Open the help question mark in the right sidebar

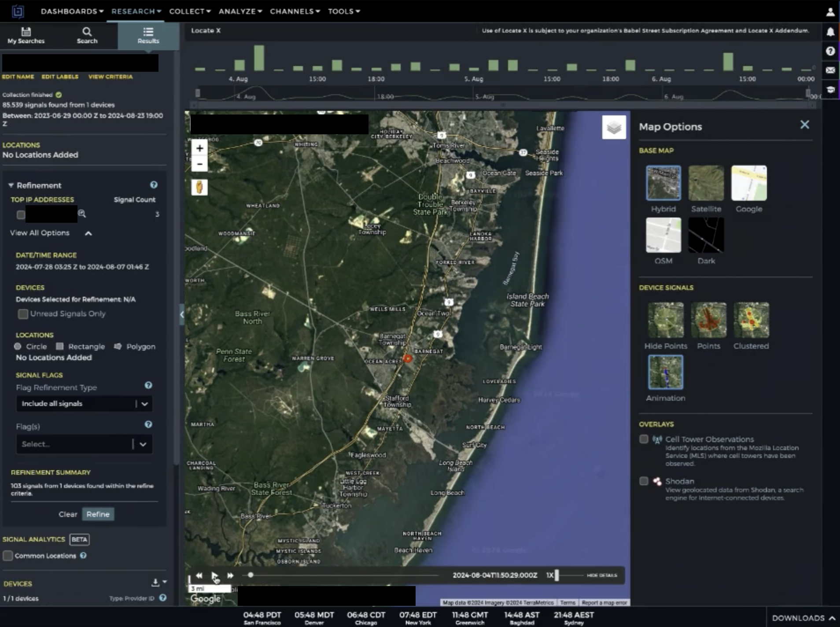click(x=830, y=51)
